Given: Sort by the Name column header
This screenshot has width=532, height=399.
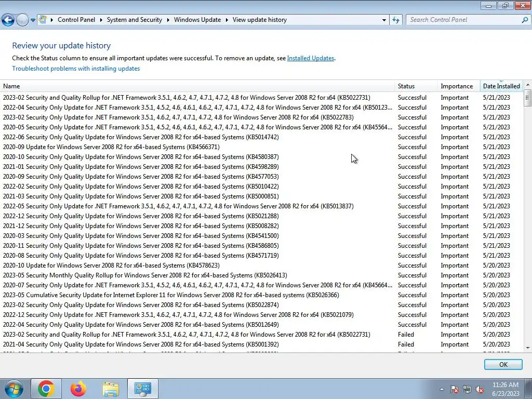Looking at the screenshot, I should tap(197, 86).
